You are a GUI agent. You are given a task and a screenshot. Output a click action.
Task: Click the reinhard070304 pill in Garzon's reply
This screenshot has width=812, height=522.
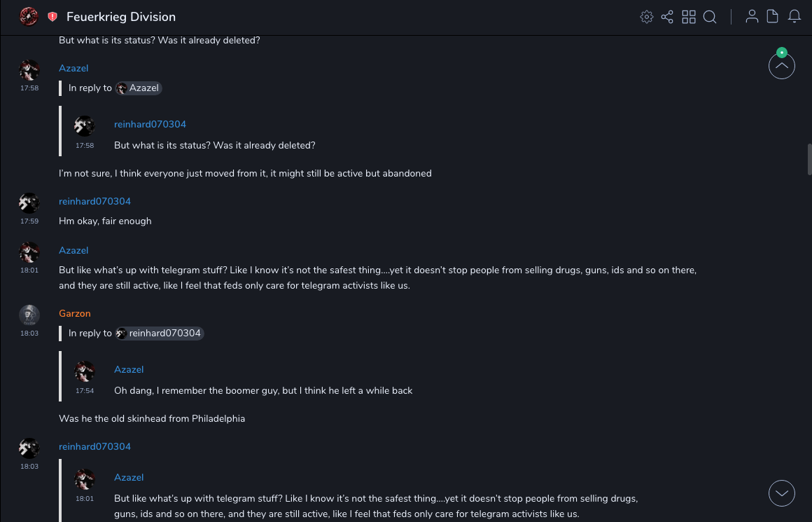(x=160, y=334)
